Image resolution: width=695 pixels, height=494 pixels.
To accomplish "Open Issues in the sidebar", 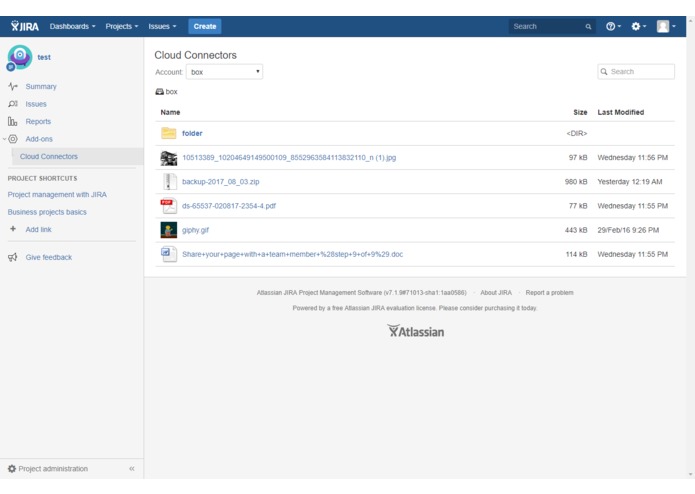I will pyautogui.click(x=36, y=104).
